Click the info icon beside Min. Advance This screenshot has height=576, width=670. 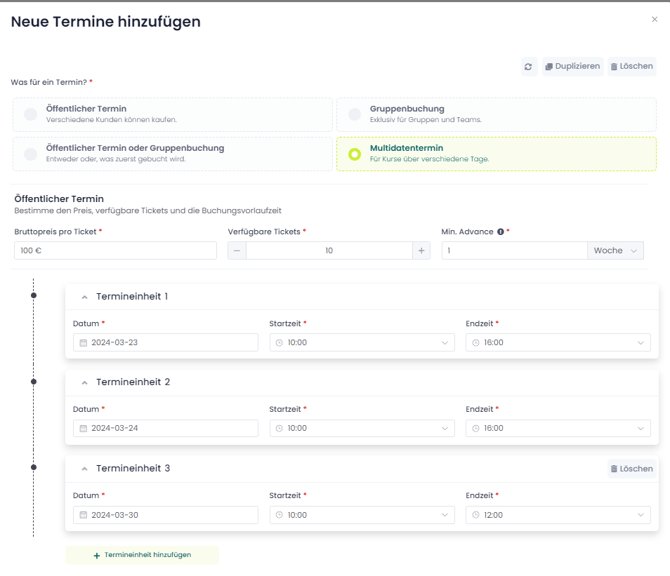click(500, 232)
